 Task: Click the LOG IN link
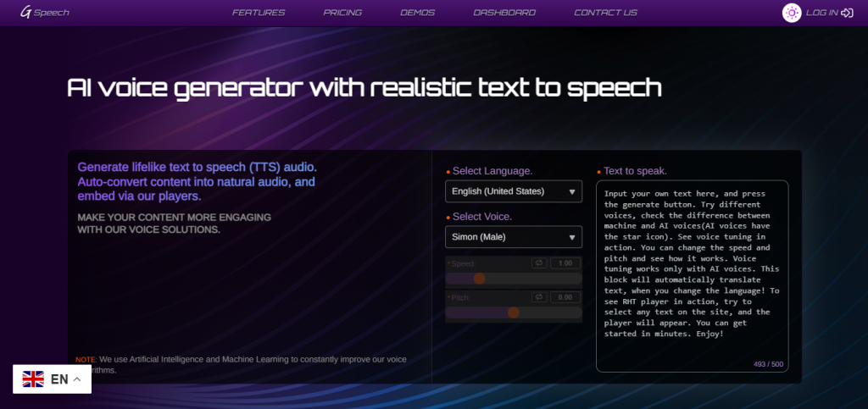[x=822, y=13]
